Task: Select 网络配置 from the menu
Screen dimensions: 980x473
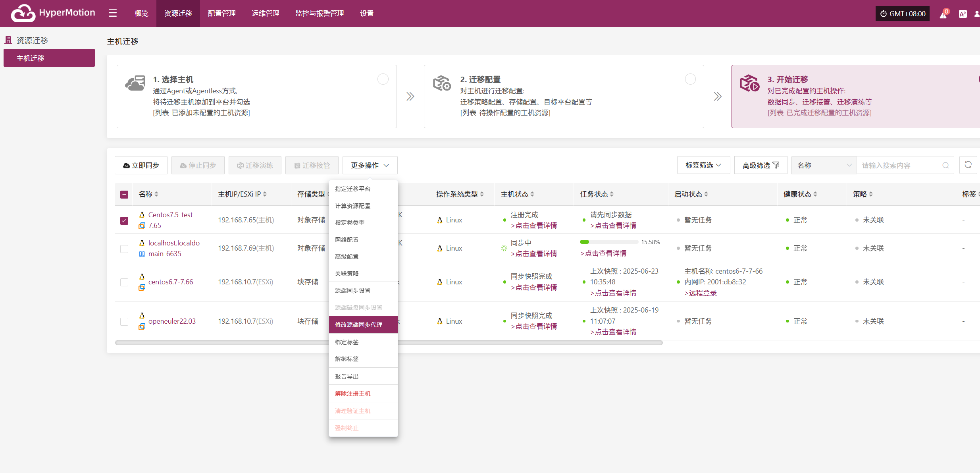Action: (x=363, y=240)
